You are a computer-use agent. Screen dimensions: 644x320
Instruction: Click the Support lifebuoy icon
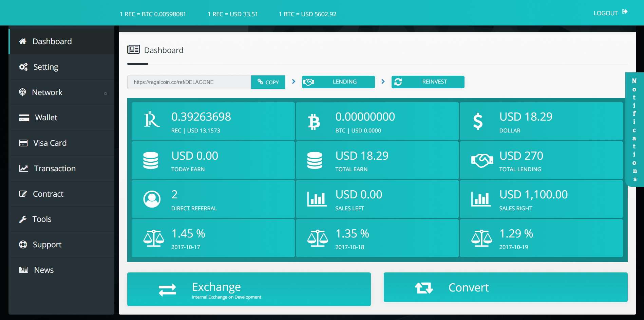coord(23,245)
